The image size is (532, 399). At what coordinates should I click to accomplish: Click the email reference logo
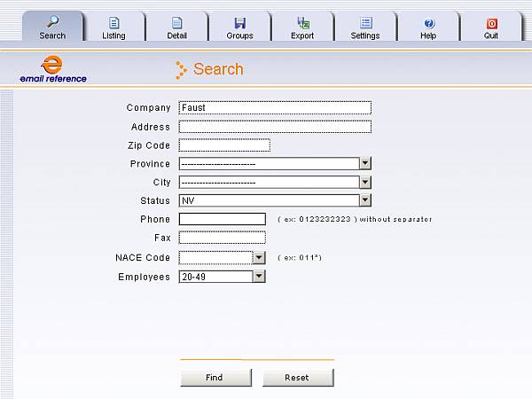pos(53,69)
